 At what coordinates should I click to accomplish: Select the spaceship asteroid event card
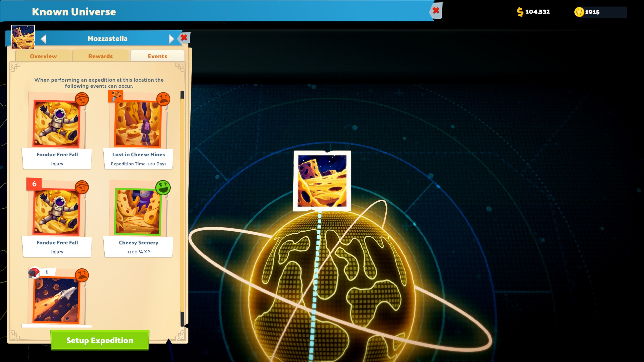(x=57, y=297)
